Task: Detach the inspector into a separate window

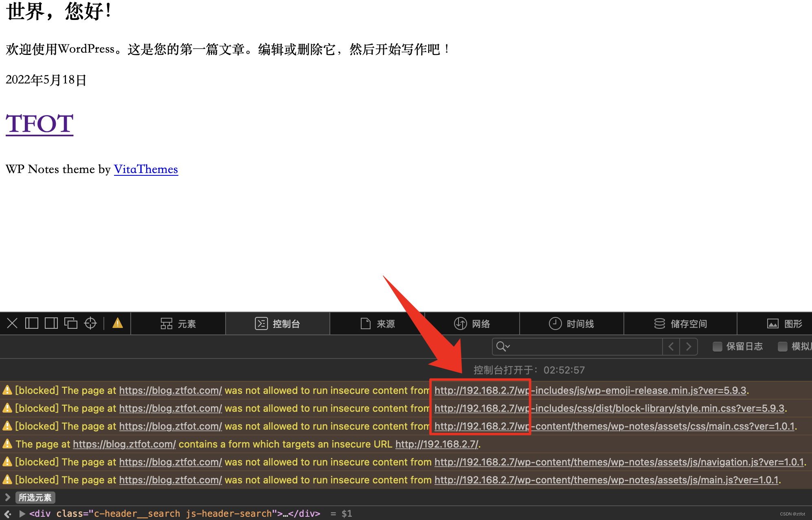Action: click(x=71, y=323)
